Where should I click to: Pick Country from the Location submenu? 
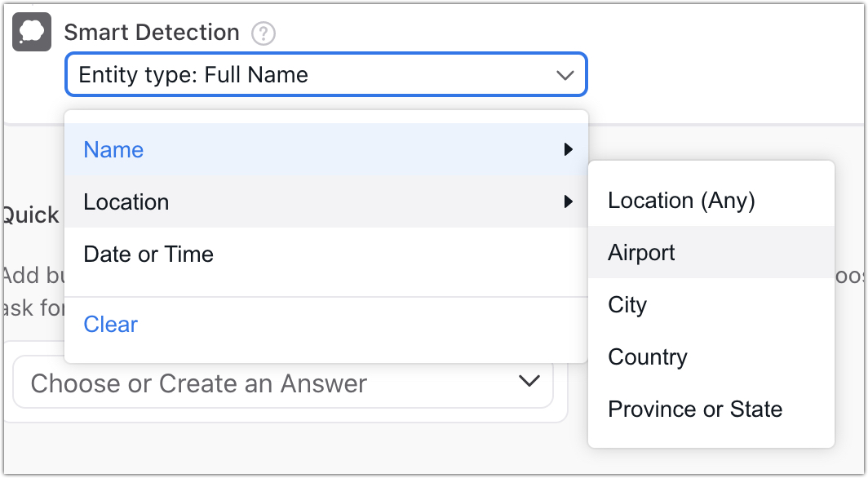(x=648, y=357)
